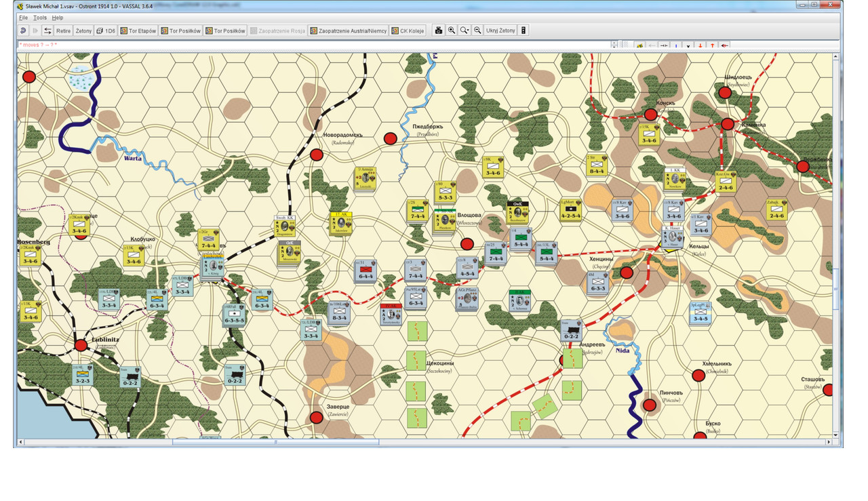Select the Swob. KK leader counter

pos(285,226)
